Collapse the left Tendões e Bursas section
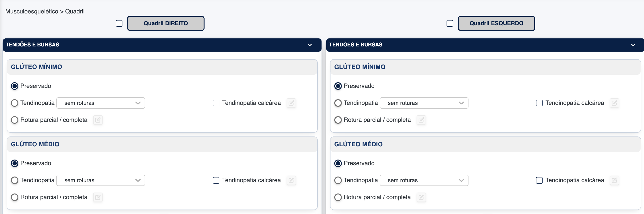This screenshot has width=644, height=214. click(633, 45)
